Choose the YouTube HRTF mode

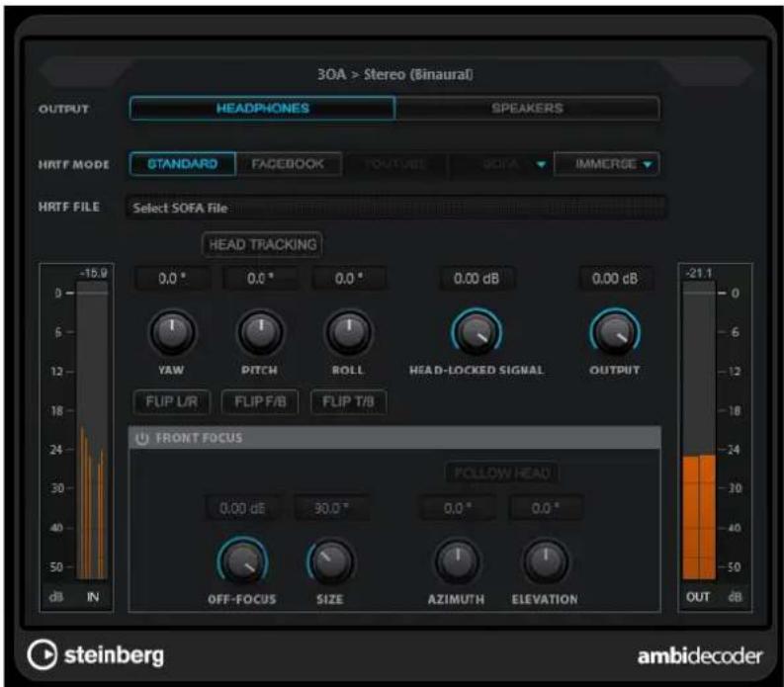pyautogui.click(x=395, y=164)
